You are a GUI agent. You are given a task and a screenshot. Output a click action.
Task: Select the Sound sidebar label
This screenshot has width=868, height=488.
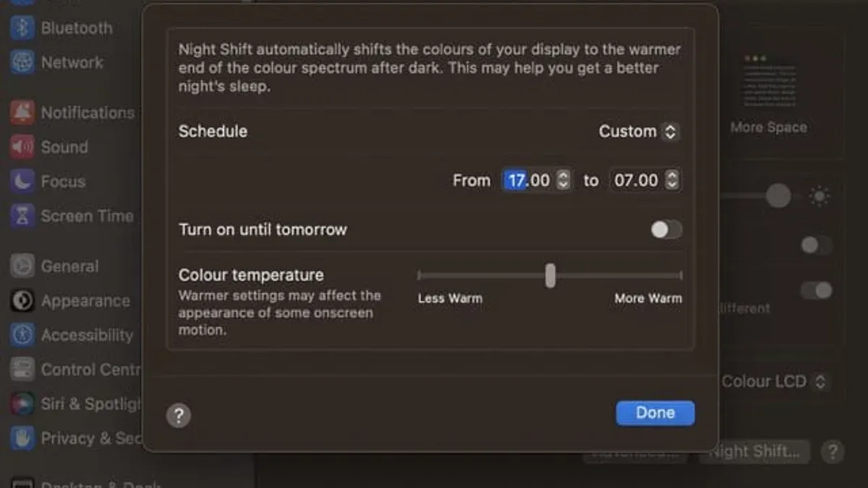pyautogui.click(x=64, y=147)
